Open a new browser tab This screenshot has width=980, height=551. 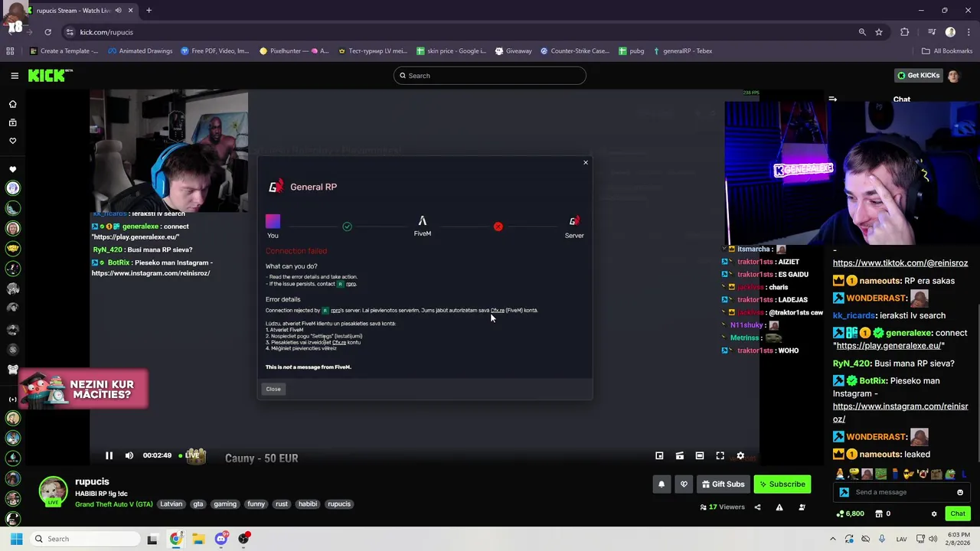(149, 11)
